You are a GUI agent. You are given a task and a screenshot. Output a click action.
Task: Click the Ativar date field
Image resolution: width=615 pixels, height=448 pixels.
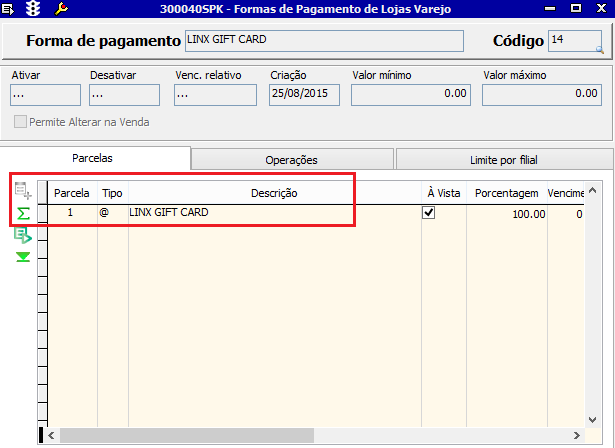click(x=45, y=95)
